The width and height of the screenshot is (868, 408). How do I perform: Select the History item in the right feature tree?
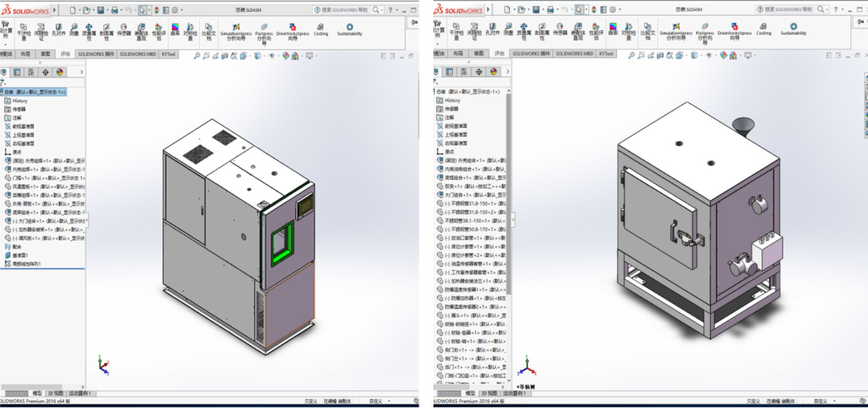click(x=448, y=100)
